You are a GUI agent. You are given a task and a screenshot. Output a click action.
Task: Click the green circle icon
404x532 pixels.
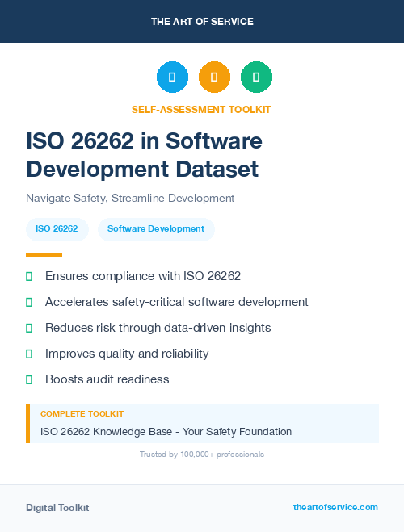(256, 77)
